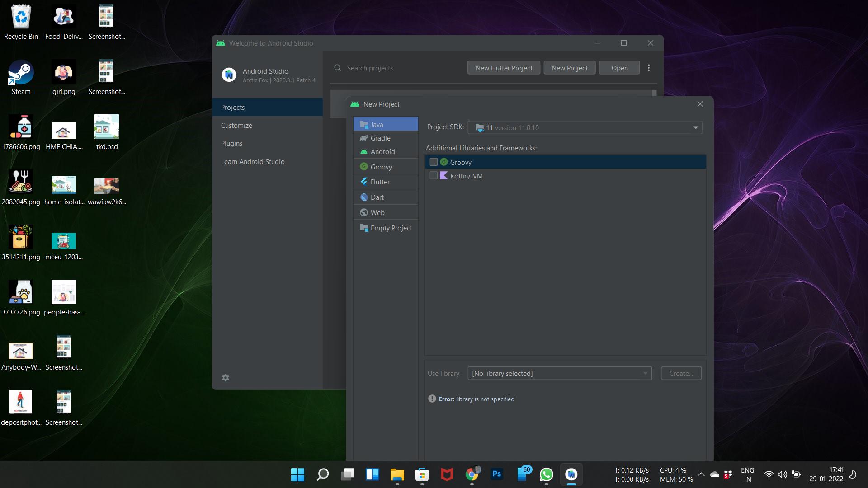868x488 pixels.
Task: Click the settings gear in welcome window
Action: click(226, 378)
